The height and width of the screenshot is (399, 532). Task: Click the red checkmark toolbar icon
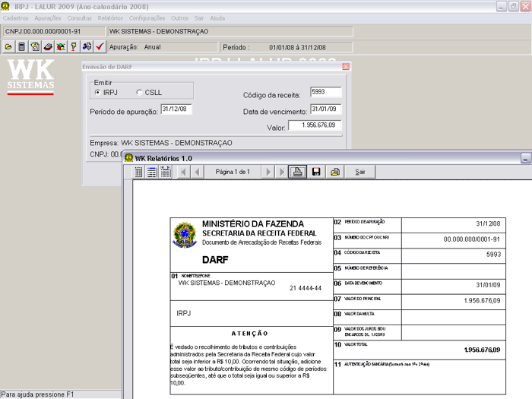coord(99,47)
